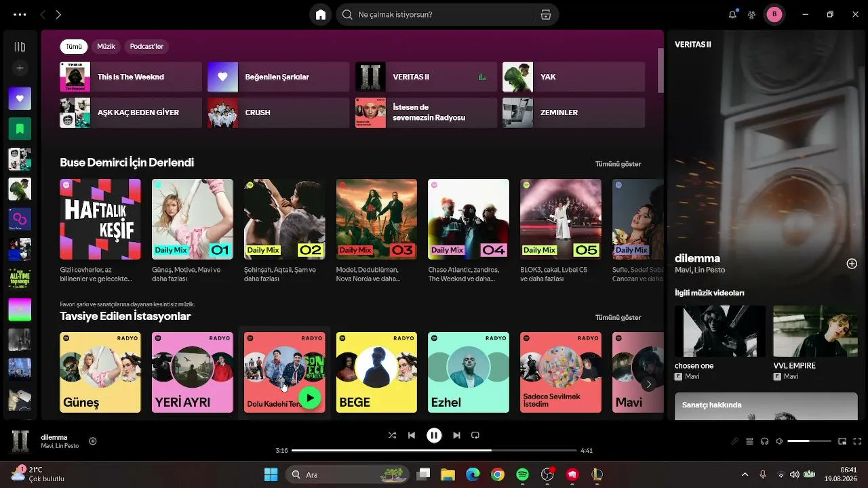
Task: Select the Tümü filter tab
Action: (74, 47)
